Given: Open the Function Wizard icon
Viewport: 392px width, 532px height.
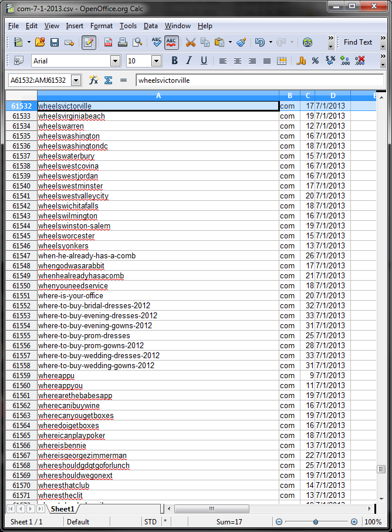Looking at the screenshot, I should click(93, 80).
